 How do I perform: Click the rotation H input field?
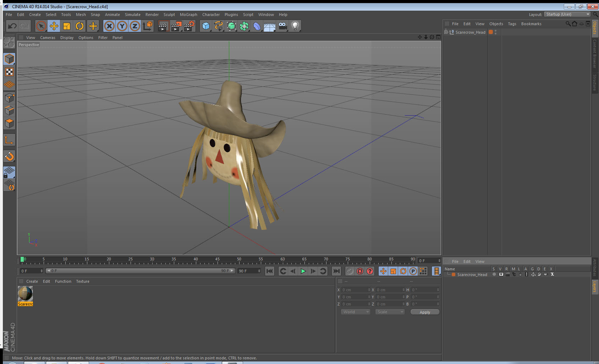tap(425, 290)
